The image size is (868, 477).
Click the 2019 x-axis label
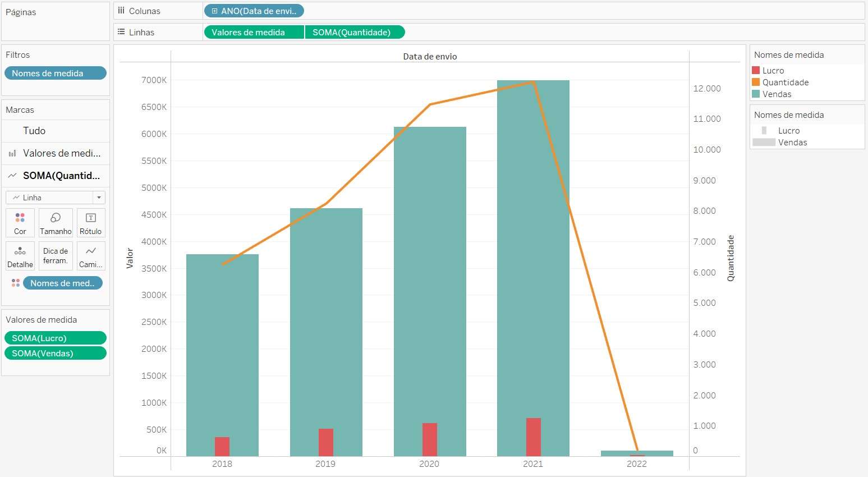point(325,464)
